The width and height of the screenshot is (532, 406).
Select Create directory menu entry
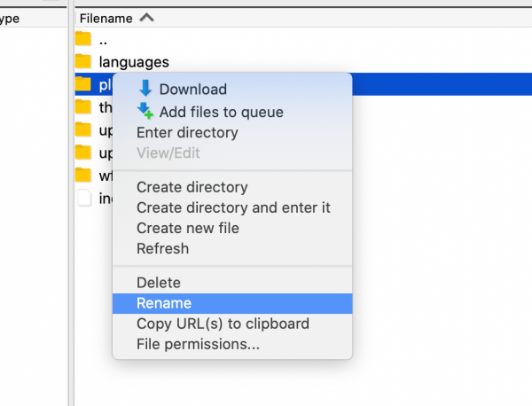tap(232, 187)
